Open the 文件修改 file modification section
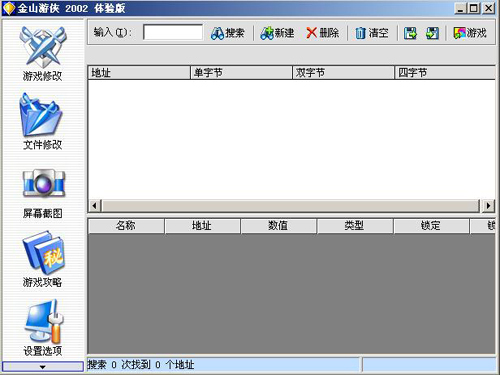The image size is (500, 375). point(42,122)
